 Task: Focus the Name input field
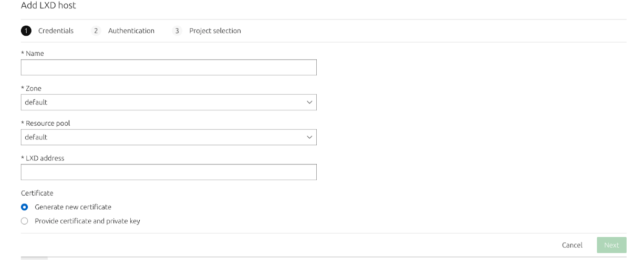[168, 67]
